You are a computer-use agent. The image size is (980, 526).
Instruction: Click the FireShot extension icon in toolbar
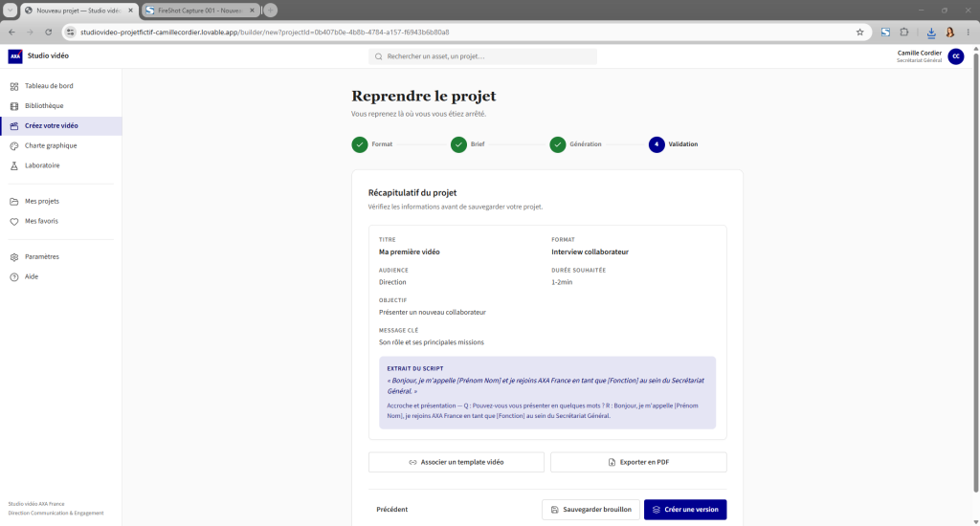[x=885, y=33]
